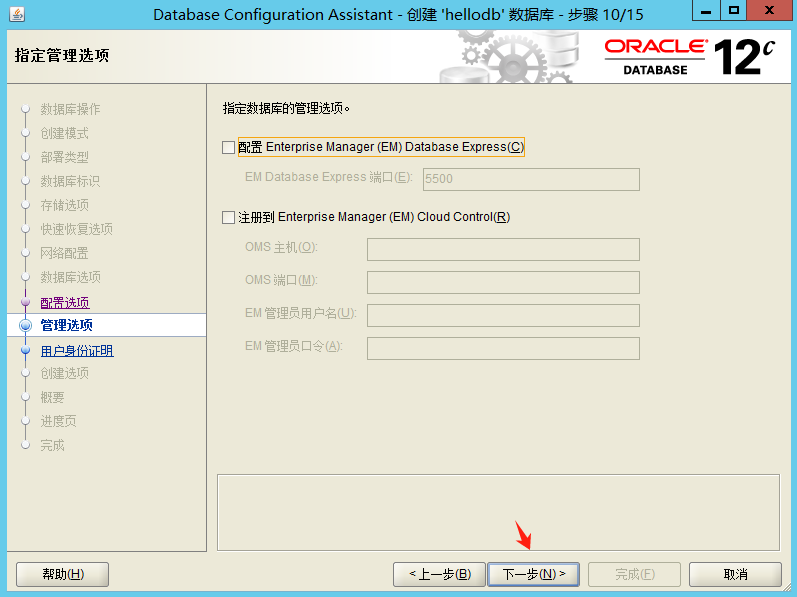Click 网络配置 step in sidebar
This screenshot has width=797, height=597.
[x=64, y=253]
